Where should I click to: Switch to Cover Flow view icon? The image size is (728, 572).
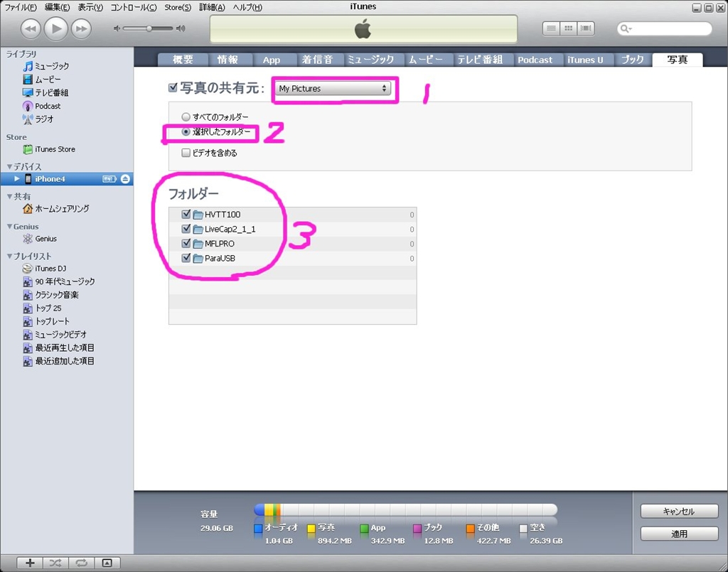(586, 28)
